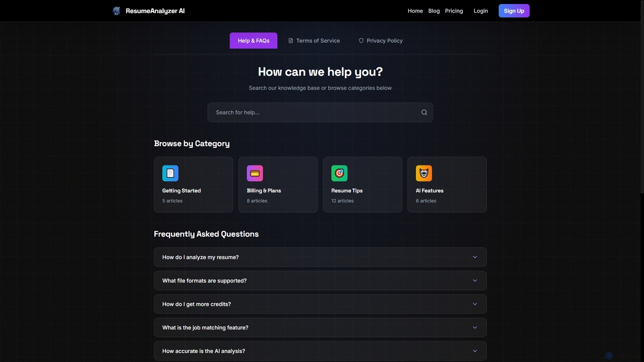The image size is (644, 362).
Task: Open the AI Features category title
Action: pos(430,191)
